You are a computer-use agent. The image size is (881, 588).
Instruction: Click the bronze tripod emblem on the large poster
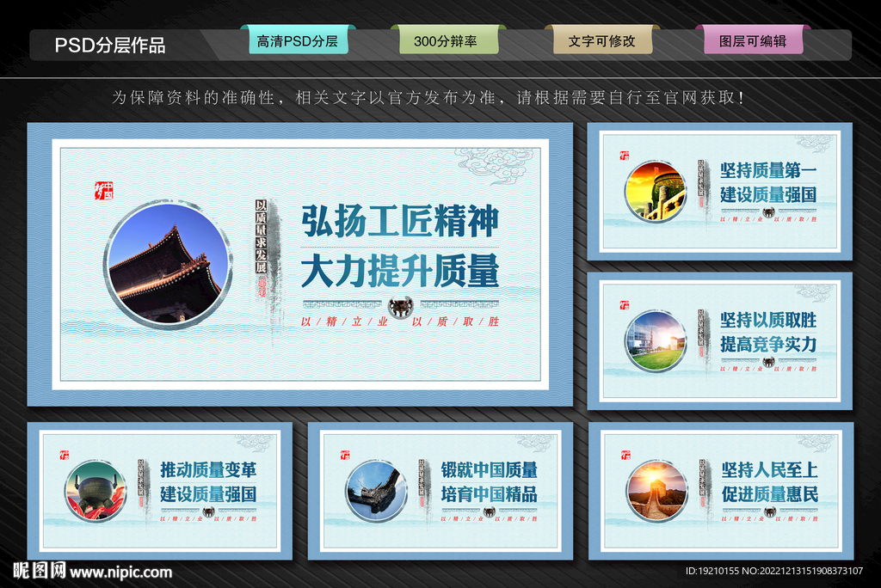pyautogui.click(x=401, y=307)
